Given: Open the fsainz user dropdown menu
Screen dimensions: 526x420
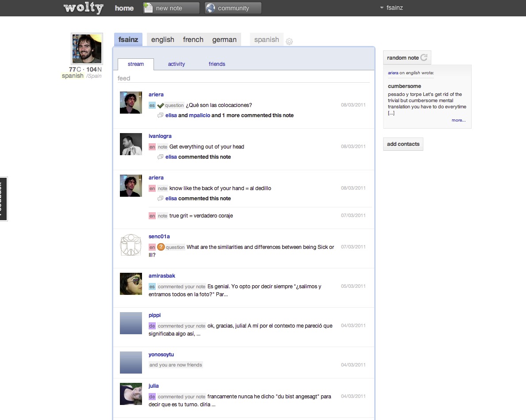Looking at the screenshot, I should (x=391, y=8).
